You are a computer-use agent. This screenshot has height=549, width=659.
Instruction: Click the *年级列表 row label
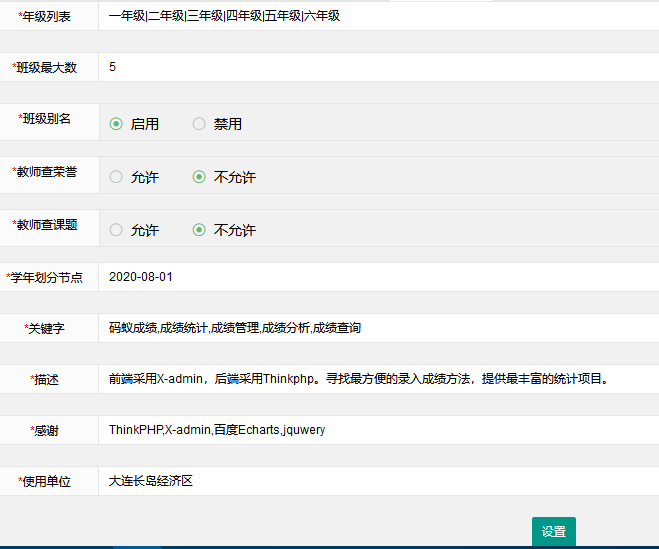(47, 16)
